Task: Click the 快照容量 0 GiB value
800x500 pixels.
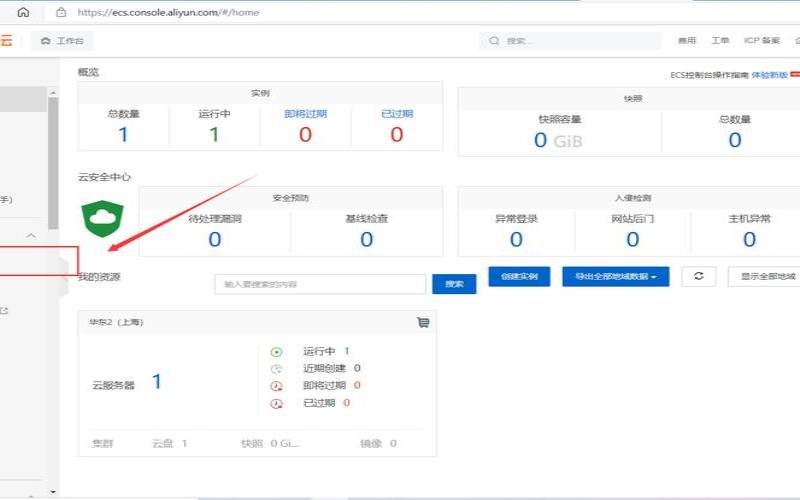Action: coord(559,140)
